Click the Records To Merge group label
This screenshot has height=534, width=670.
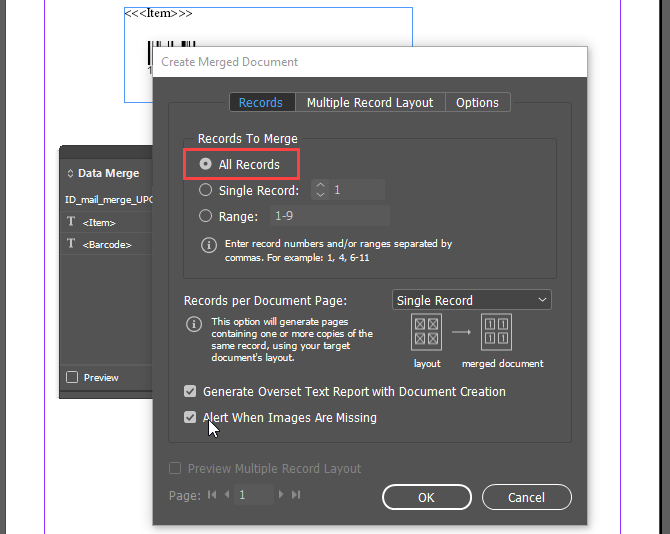click(247, 139)
